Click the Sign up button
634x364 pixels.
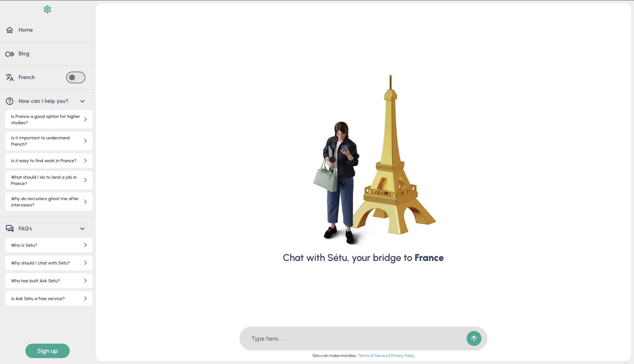47,351
